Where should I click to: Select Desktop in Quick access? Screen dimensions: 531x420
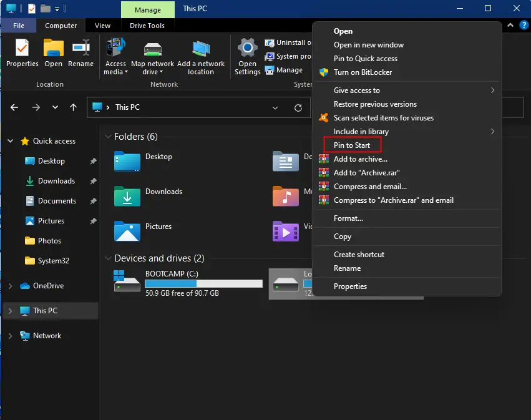click(51, 161)
